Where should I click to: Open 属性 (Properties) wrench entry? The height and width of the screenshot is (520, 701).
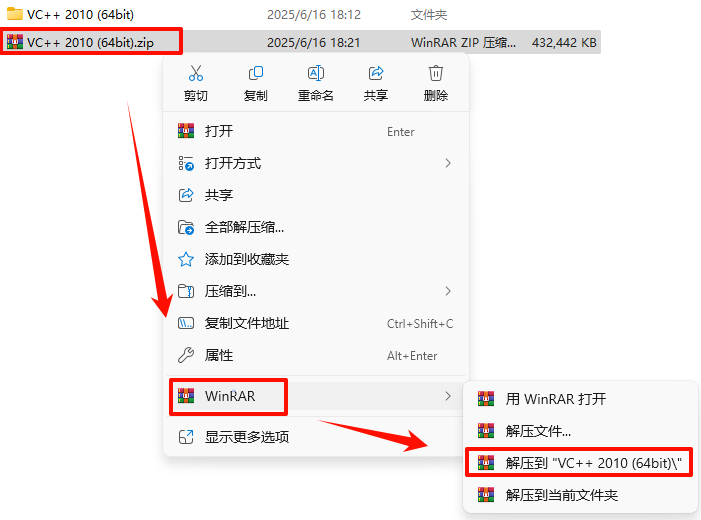(x=316, y=355)
